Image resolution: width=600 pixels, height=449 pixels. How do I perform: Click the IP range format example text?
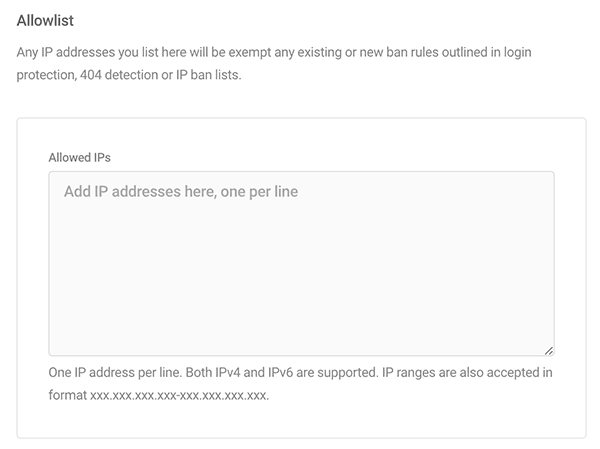coord(179,395)
